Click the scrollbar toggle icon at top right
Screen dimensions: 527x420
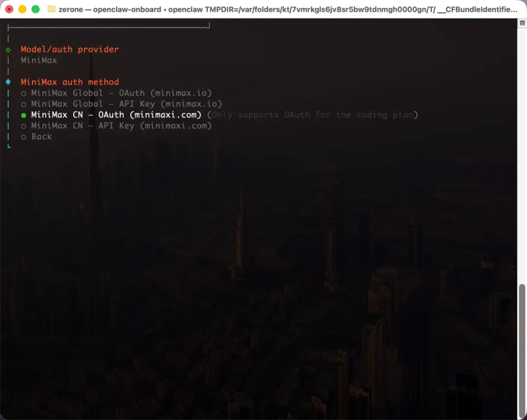click(x=522, y=23)
